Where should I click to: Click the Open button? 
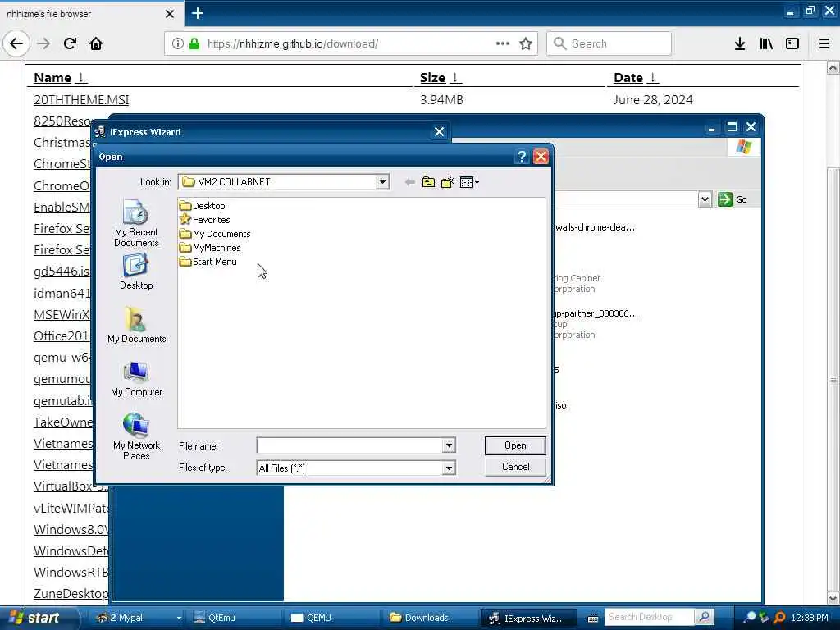515,445
